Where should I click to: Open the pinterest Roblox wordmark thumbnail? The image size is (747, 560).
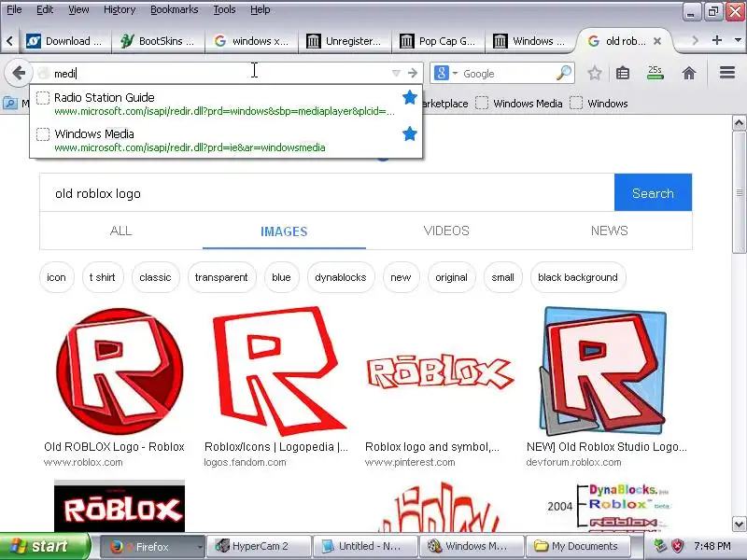click(439, 371)
